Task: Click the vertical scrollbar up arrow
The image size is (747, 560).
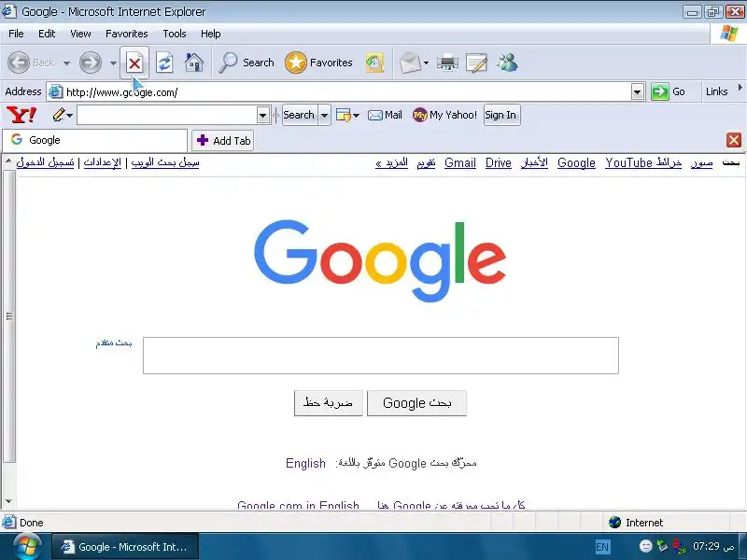Action: pos(8,161)
